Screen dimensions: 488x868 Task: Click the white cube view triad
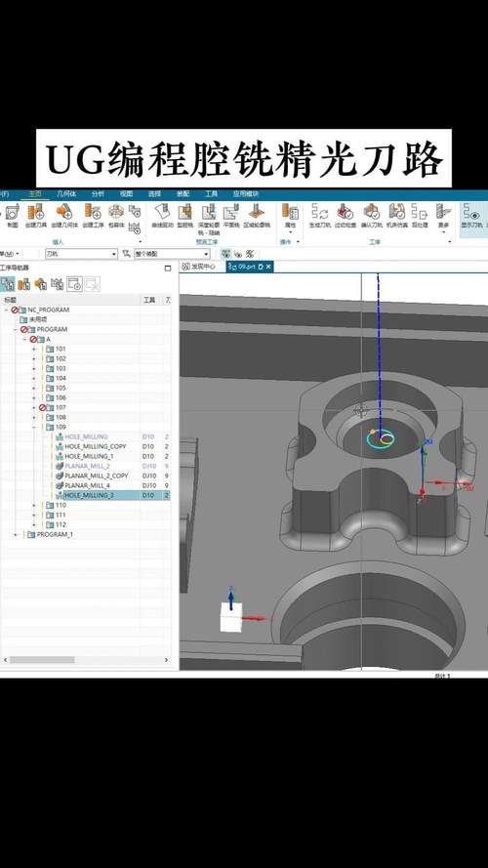(230, 618)
